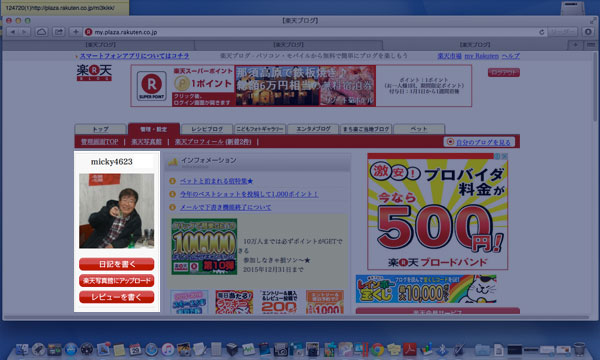Screen dimensions: 600x360
Task: Go back with Safari's back arrow
Action: point(13,32)
